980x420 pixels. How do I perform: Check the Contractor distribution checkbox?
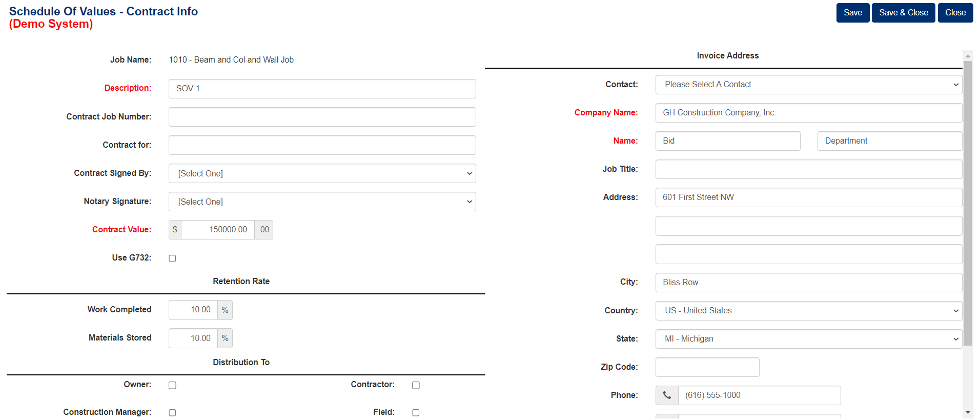[416, 385]
